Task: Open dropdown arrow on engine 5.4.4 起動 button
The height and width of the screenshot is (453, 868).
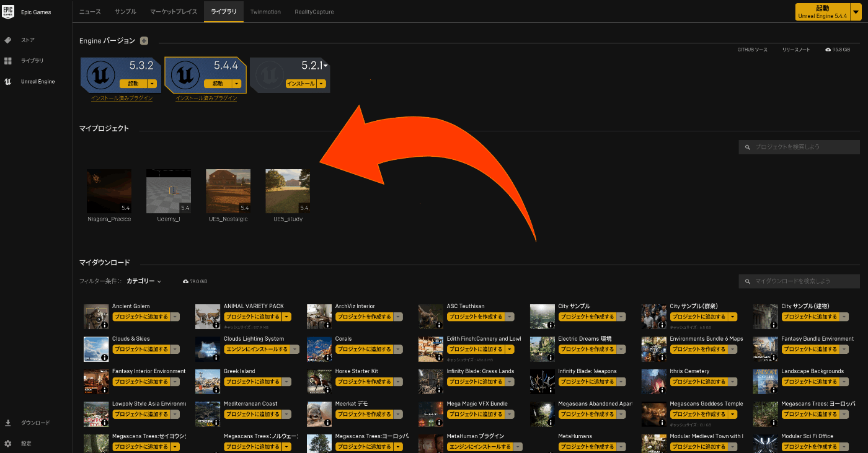Action: pyautogui.click(x=237, y=84)
